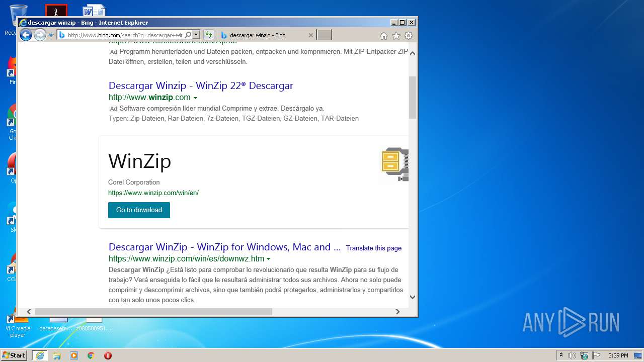Select the 'z080500951...' desktop file

[94, 325]
